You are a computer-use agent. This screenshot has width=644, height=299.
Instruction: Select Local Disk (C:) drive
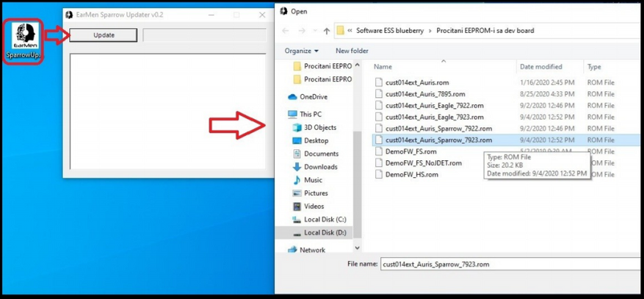[x=325, y=220]
